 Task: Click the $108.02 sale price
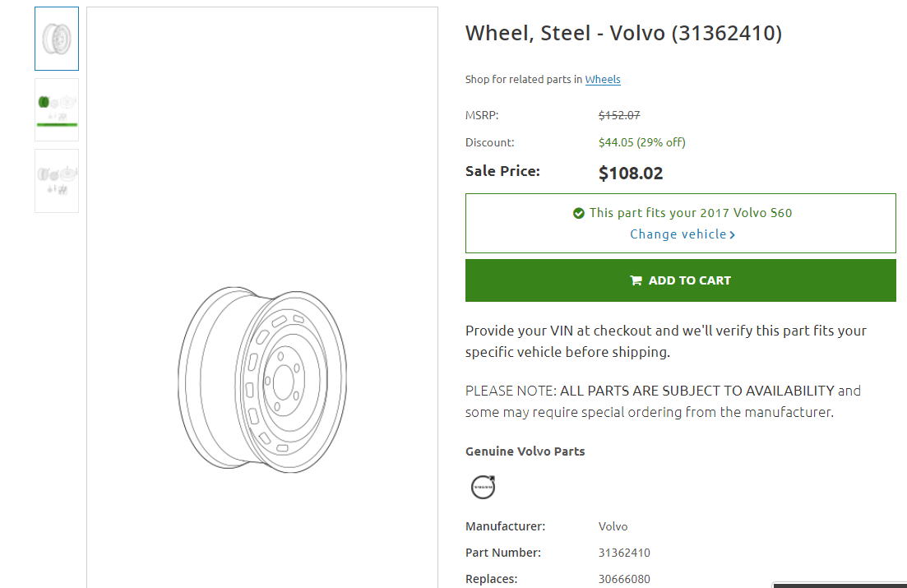click(x=631, y=174)
